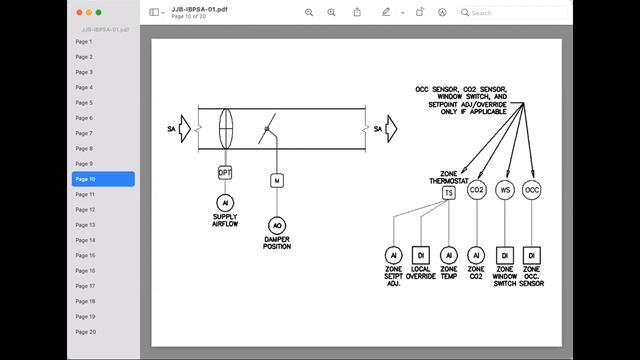Click the WS window switch circle
This screenshot has height=360, width=640.
(x=505, y=190)
